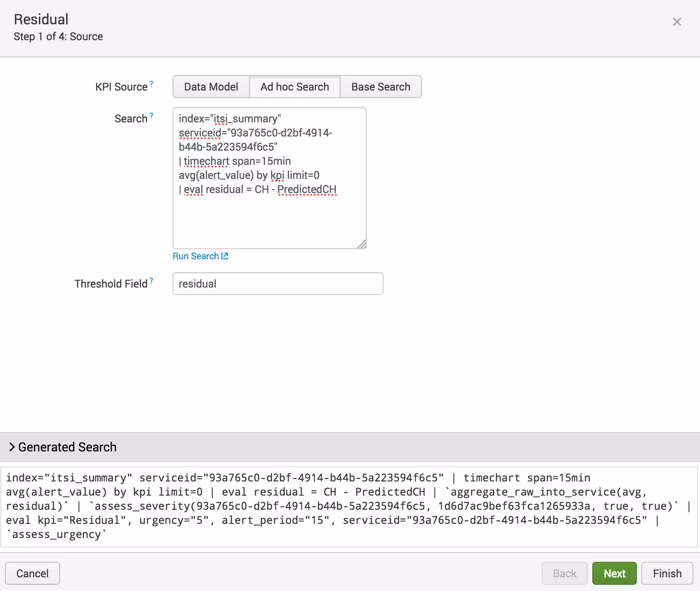The height and width of the screenshot is (591, 700).
Task: Go to next step with Next
Action: pos(614,573)
